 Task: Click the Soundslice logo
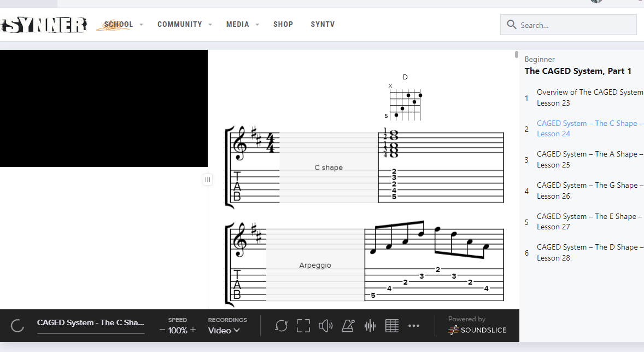coord(477,330)
